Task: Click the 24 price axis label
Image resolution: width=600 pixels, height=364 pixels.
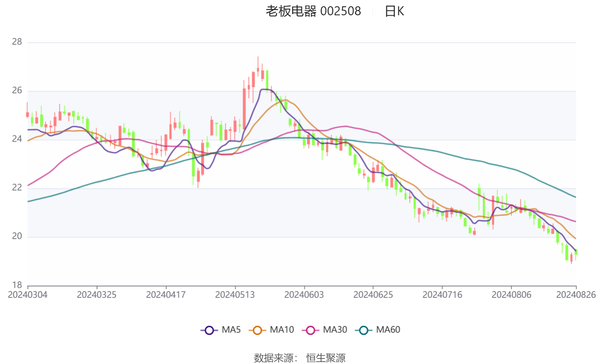Action: 17,139
